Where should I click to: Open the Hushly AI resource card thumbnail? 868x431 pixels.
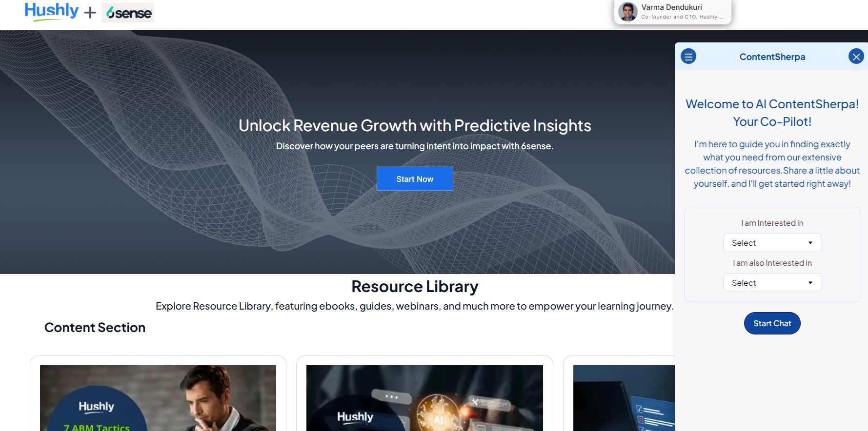click(x=424, y=398)
